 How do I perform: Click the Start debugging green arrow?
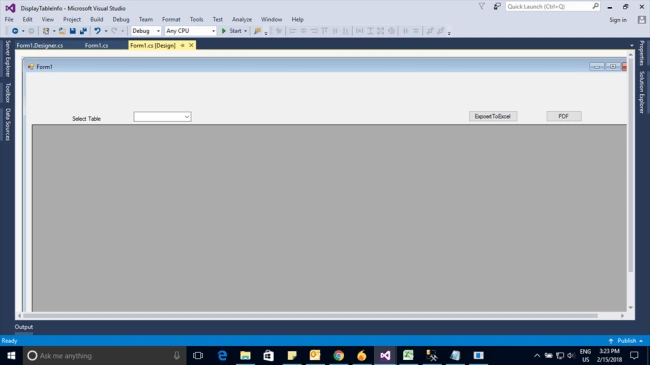pos(224,31)
